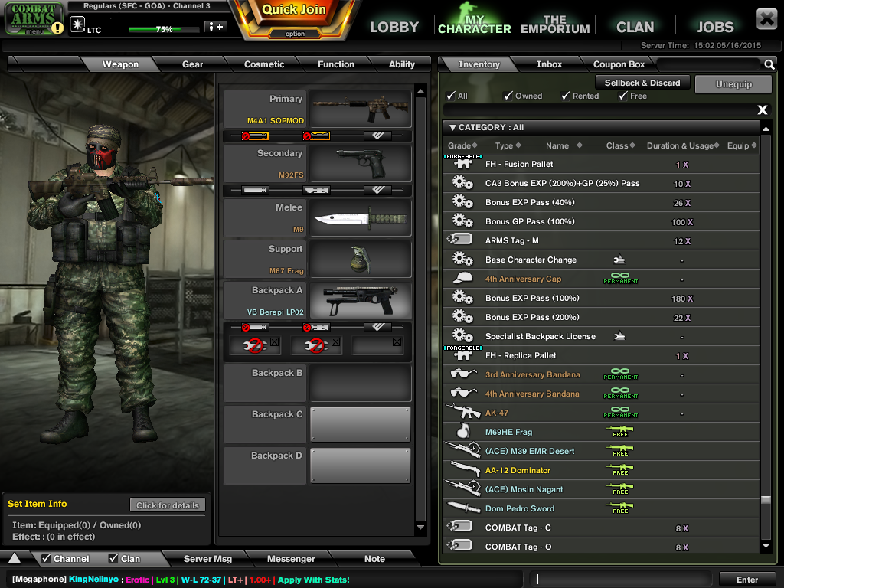Click the Specialist Backpack License gear icon
882x588 pixels.
(462, 335)
